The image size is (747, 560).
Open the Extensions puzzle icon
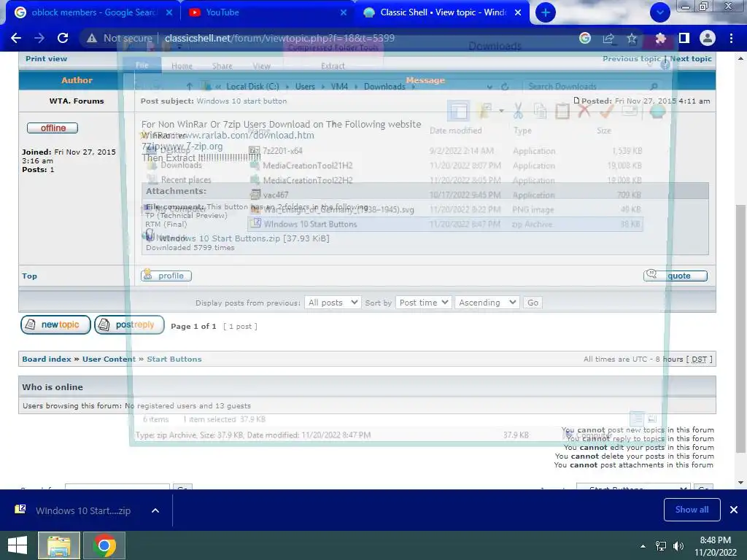660,38
